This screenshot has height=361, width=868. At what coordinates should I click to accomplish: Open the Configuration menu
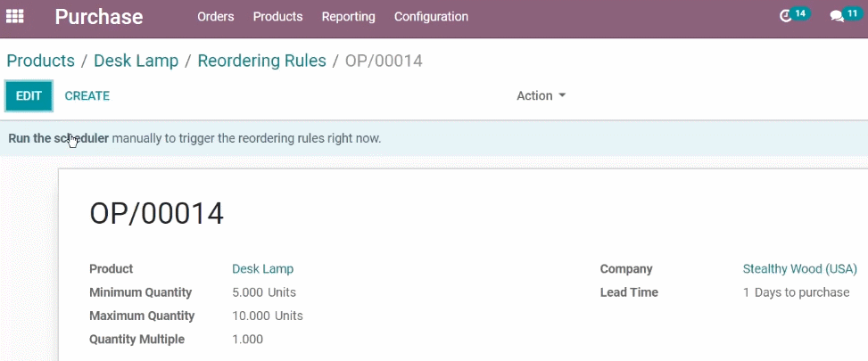click(x=431, y=16)
